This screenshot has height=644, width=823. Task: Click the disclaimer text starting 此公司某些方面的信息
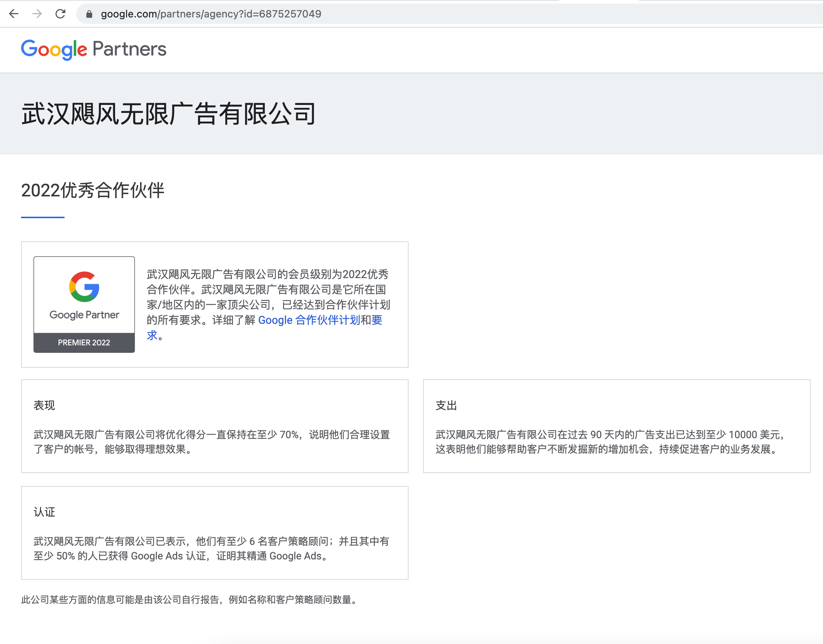(x=189, y=599)
